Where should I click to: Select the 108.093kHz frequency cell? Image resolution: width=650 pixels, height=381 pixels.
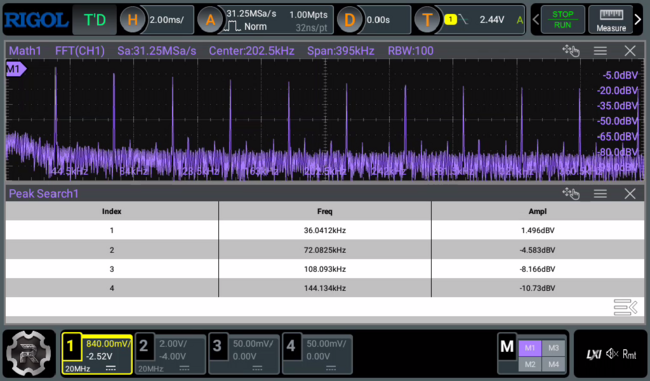(x=325, y=269)
